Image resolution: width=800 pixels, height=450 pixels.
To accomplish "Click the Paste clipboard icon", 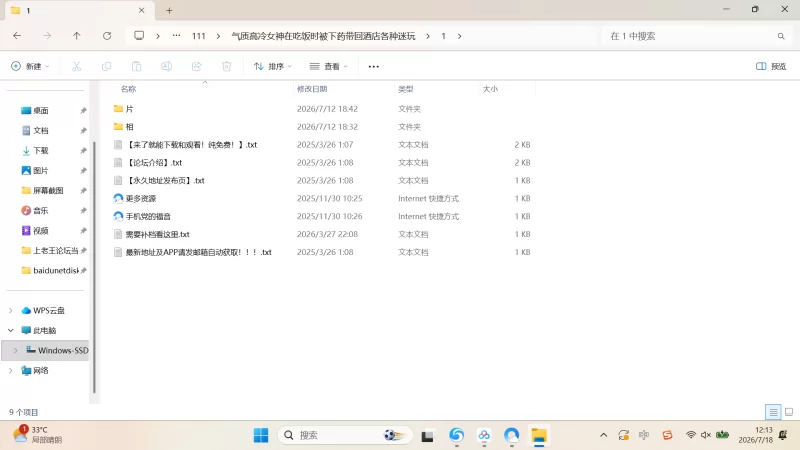I will pyautogui.click(x=136, y=66).
